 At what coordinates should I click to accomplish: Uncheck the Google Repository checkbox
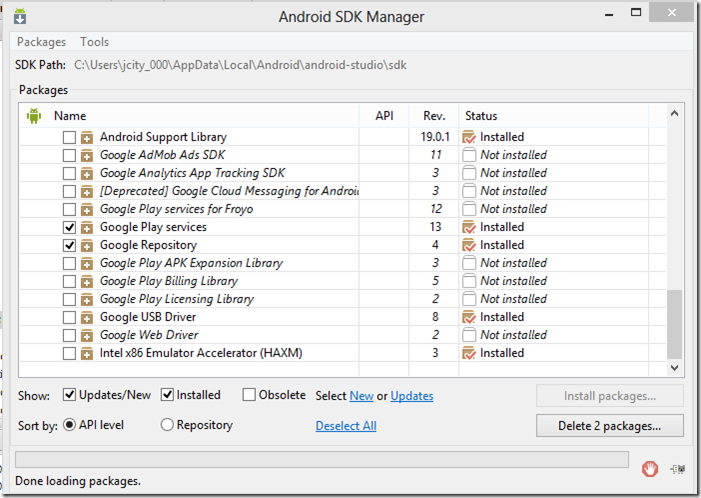click(x=69, y=245)
